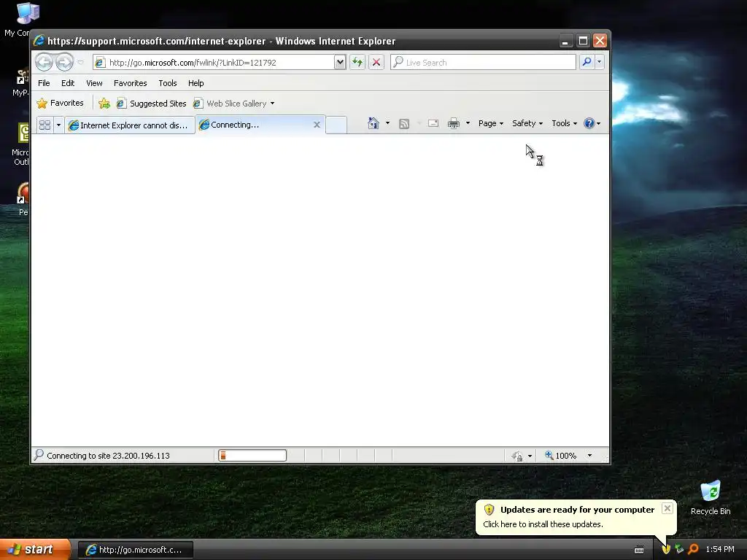Screen dimensions: 747x560
Task: Click the Home page icon
Action: click(373, 123)
